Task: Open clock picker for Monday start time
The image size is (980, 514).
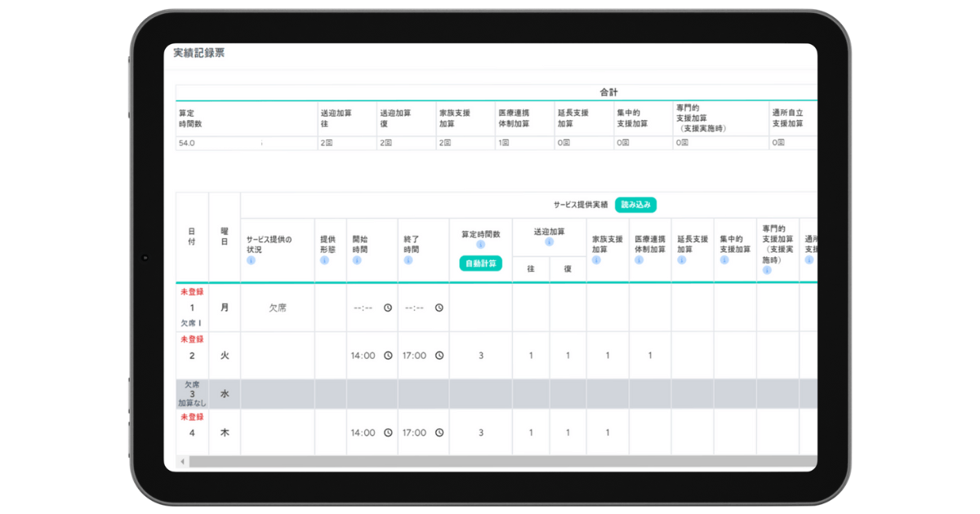Action: point(388,308)
